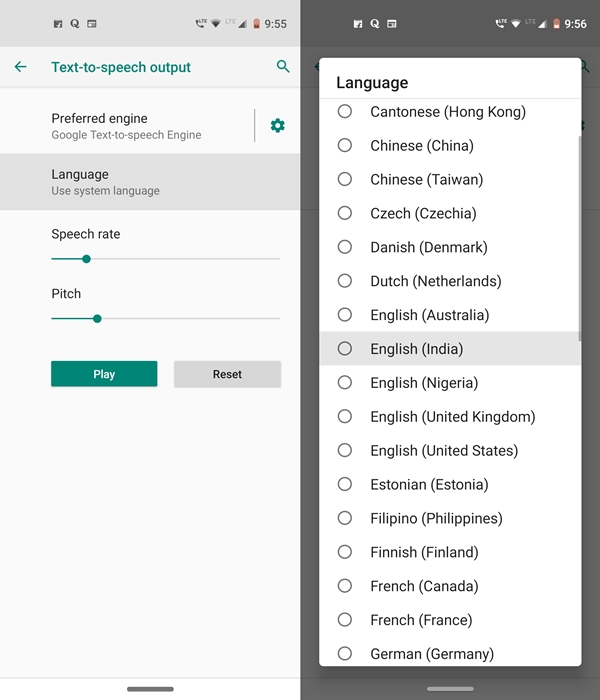600x700 pixels.
Task: Select Danish (Denmark) radio button
Action: (x=345, y=247)
